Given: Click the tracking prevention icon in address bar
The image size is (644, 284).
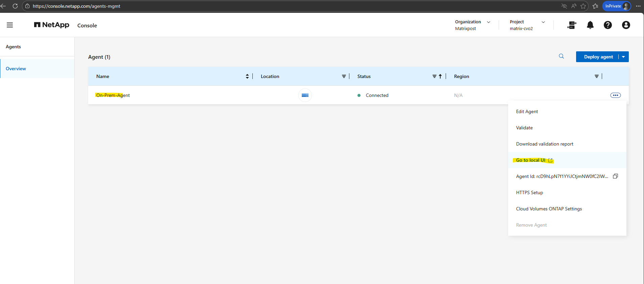Looking at the screenshot, I should click(x=564, y=6).
